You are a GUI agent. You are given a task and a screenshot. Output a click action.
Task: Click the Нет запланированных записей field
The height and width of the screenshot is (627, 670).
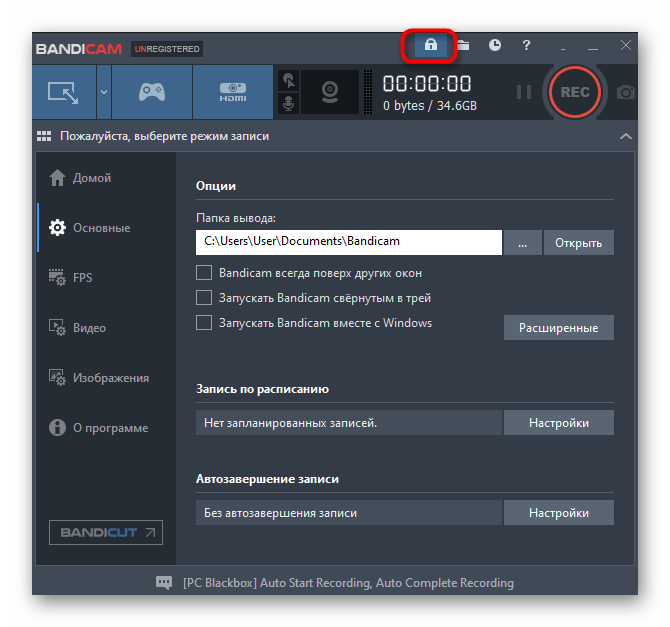349,423
